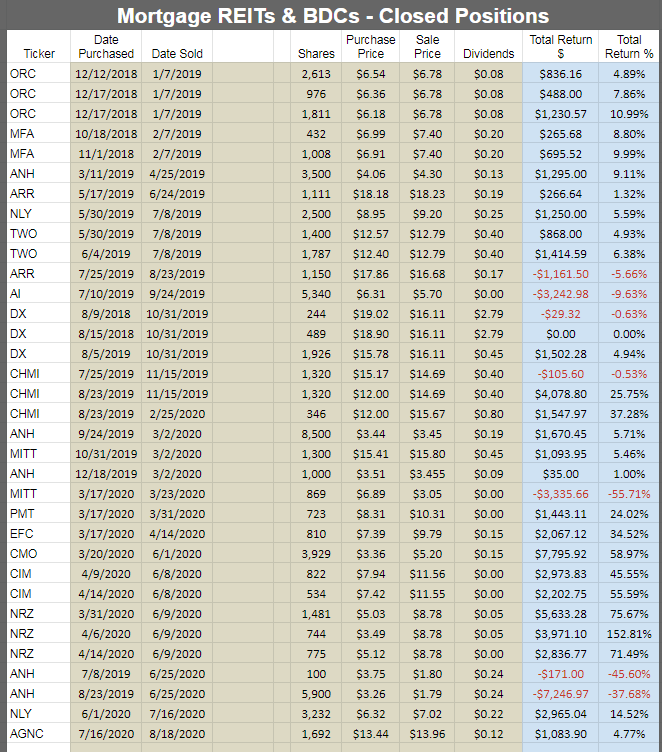Select the $0.13 dividends cell
Image resolution: width=662 pixels, height=752 pixels.
488,174
